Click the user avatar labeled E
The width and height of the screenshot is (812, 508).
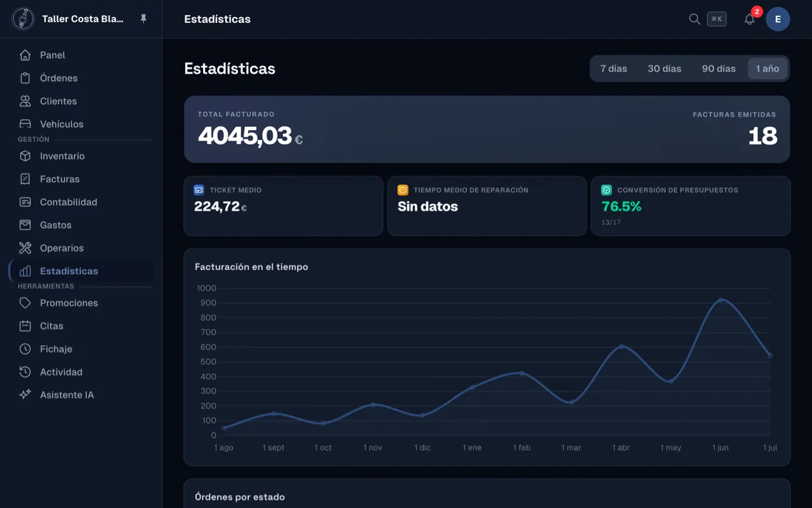point(778,19)
